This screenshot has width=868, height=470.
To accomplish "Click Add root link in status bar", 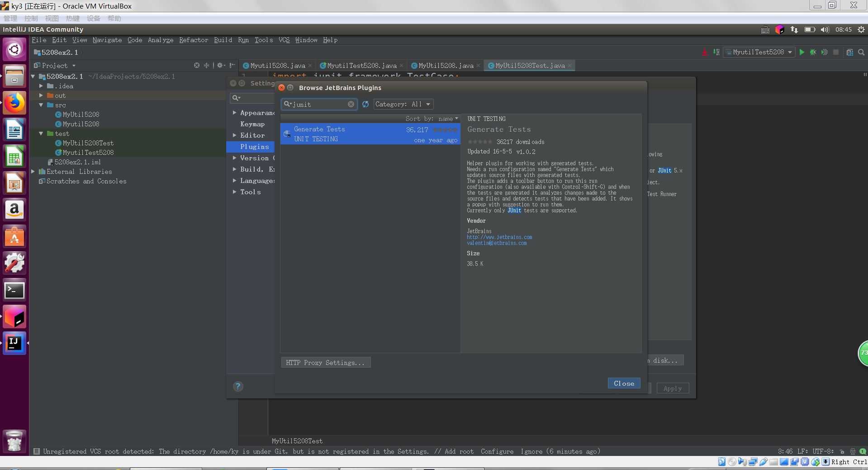I will click(x=459, y=451).
